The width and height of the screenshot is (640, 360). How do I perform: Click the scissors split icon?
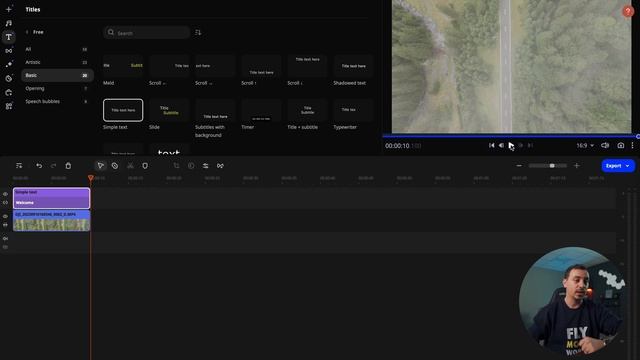[130, 166]
